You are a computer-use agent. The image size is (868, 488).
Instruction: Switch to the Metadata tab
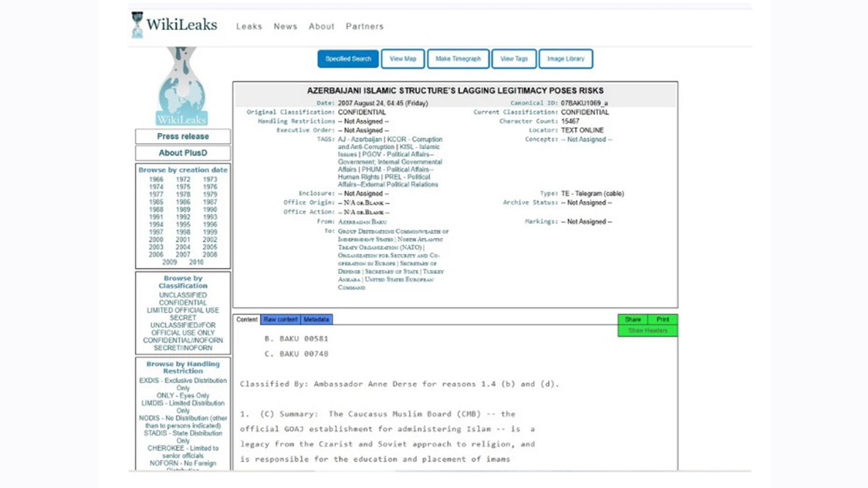pyautogui.click(x=316, y=319)
